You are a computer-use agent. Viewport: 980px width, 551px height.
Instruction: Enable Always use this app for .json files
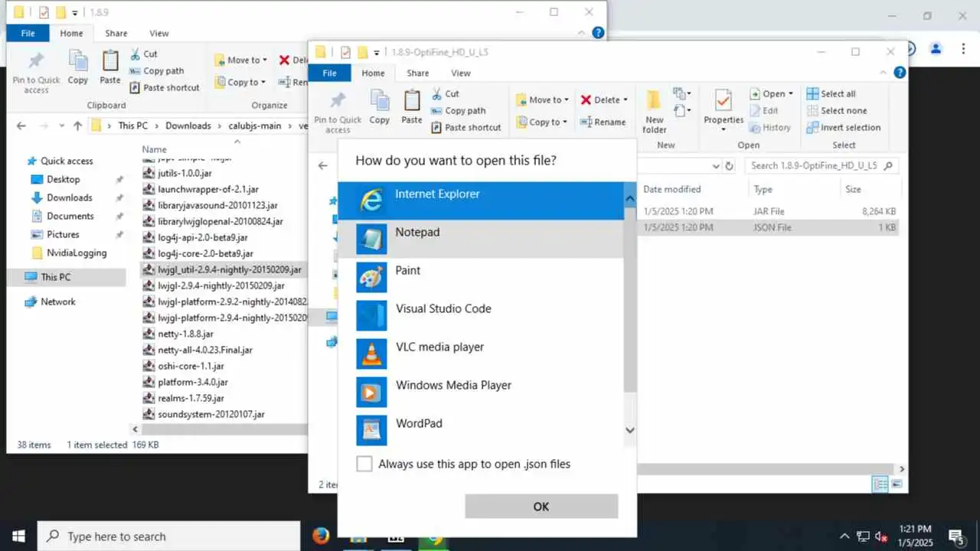point(364,464)
